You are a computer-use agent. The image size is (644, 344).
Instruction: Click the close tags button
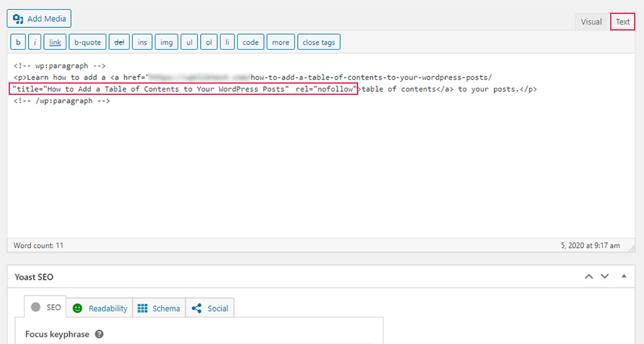319,43
